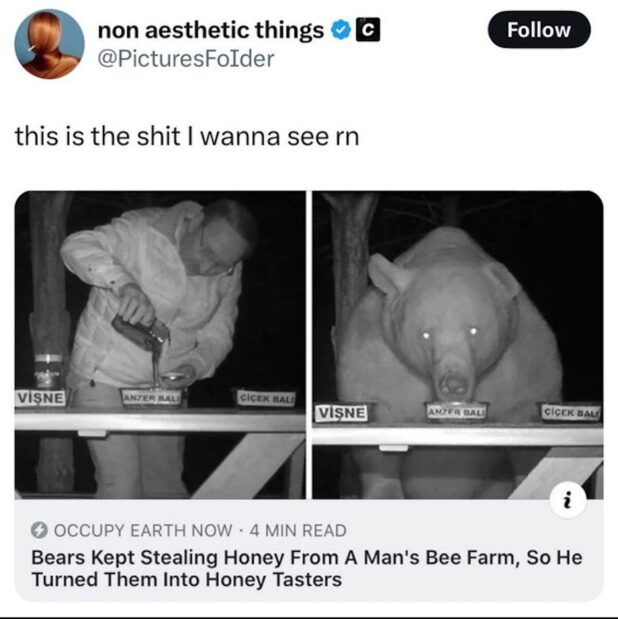Click the VIŞNE sign in the left photo
This screenshot has height=619, width=618.
[41, 397]
